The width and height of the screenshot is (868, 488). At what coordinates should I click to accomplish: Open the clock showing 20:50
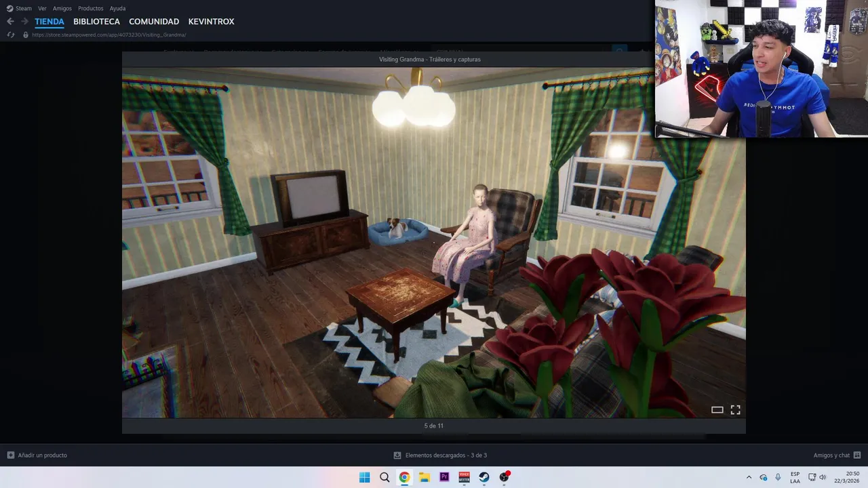coord(848,477)
